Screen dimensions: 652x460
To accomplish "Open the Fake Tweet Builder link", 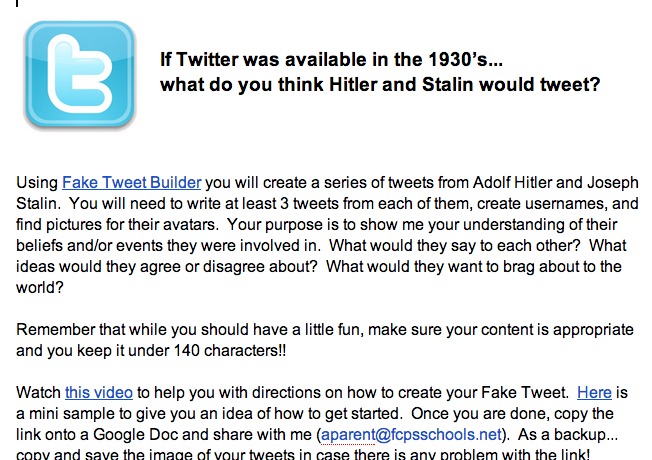I will (x=132, y=182).
